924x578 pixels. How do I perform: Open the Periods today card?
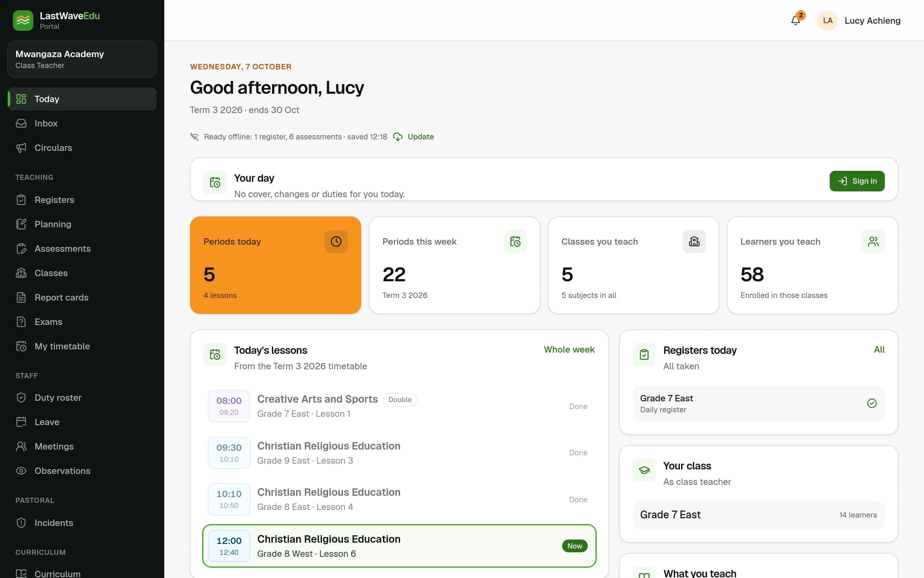(275, 265)
